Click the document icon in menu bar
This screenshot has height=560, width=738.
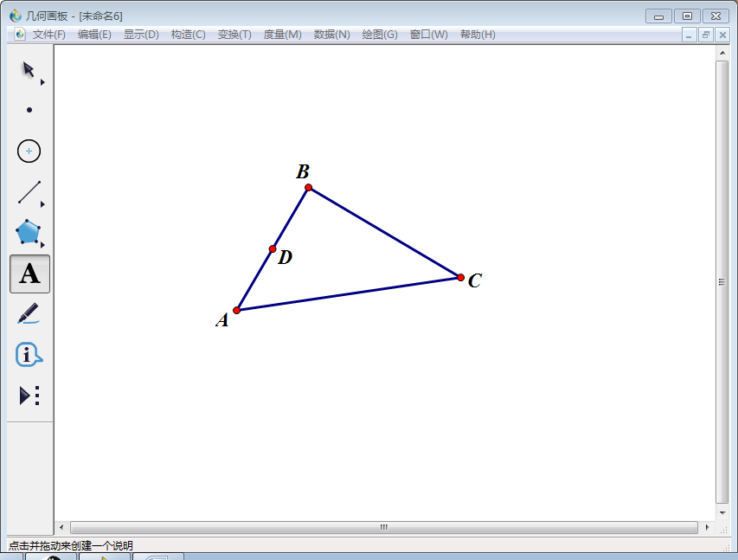click(x=20, y=34)
